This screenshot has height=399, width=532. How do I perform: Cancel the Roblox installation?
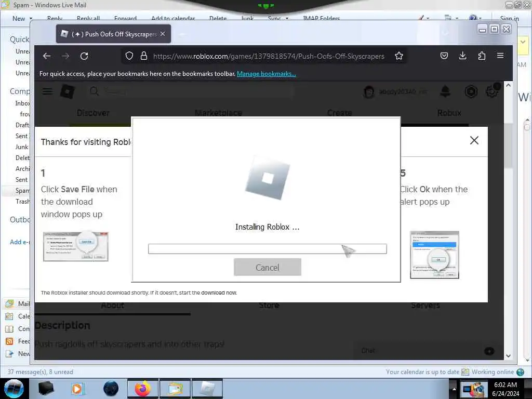coord(268,268)
